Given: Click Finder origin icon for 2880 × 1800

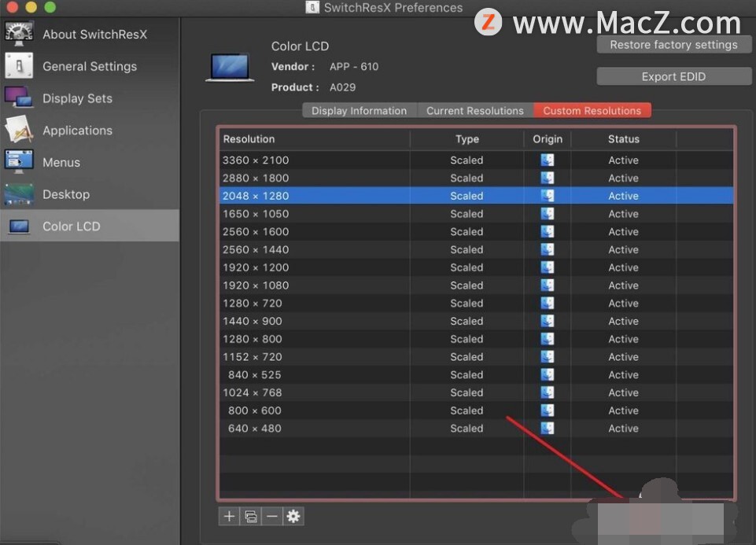Looking at the screenshot, I should click(548, 178).
